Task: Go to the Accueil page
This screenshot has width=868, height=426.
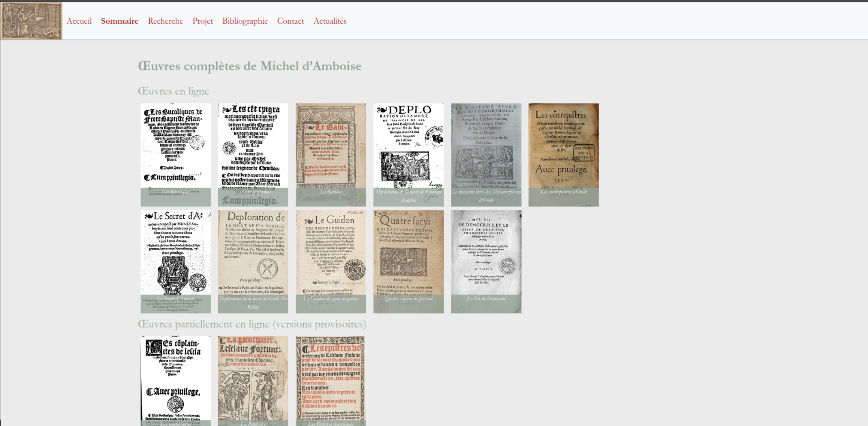Action: (x=79, y=21)
